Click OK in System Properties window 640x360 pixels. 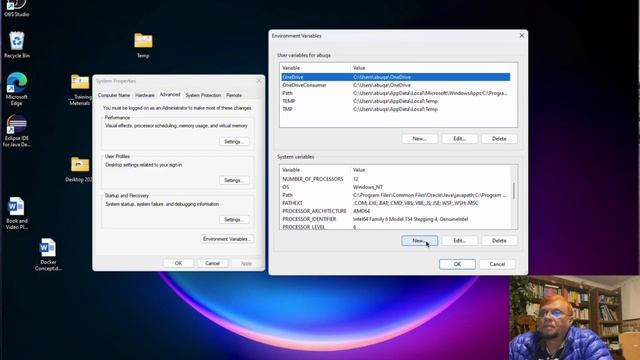tap(178, 263)
